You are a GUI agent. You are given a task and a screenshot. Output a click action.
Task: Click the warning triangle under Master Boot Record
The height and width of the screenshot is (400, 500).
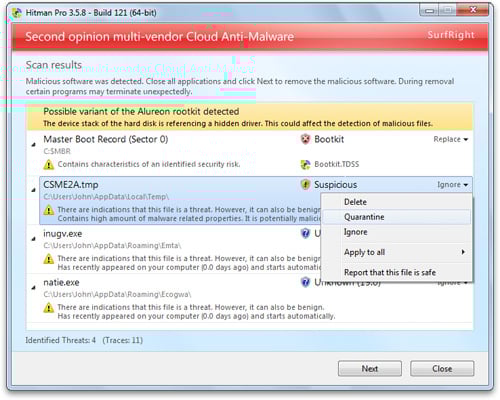coord(49,164)
